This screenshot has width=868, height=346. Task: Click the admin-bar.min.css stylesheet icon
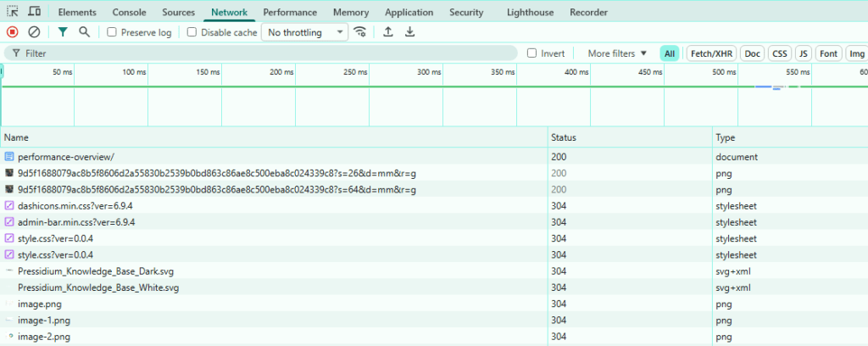pyautogui.click(x=8, y=222)
